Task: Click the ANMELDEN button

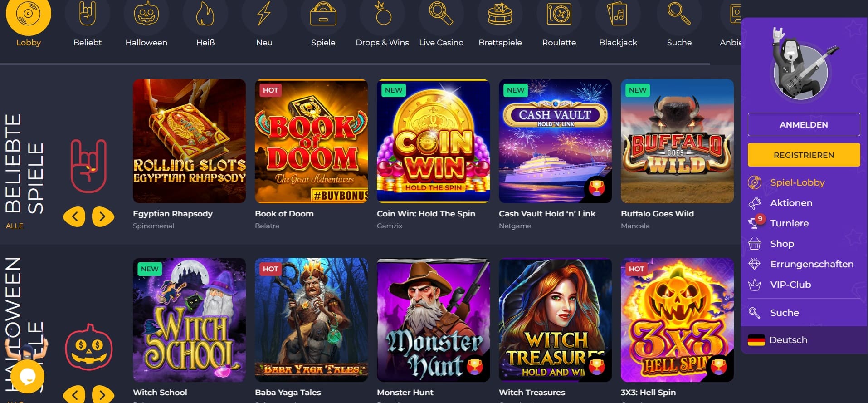Action: pos(804,124)
